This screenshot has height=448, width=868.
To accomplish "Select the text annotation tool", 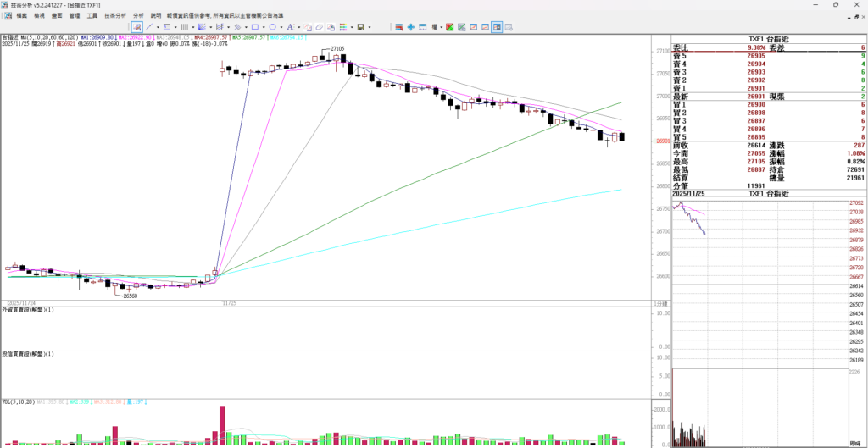I will tap(290, 27).
